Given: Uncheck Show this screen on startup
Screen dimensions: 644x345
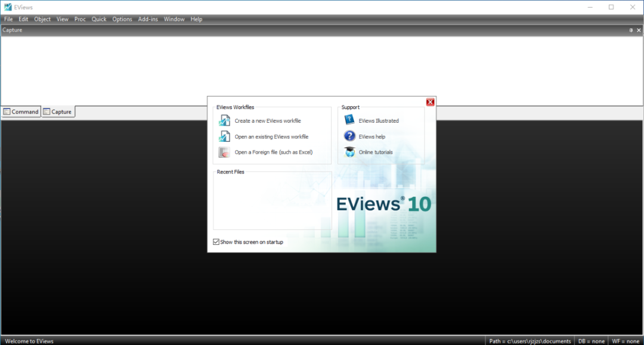Looking at the screenshot, I should tap(216, 242).
